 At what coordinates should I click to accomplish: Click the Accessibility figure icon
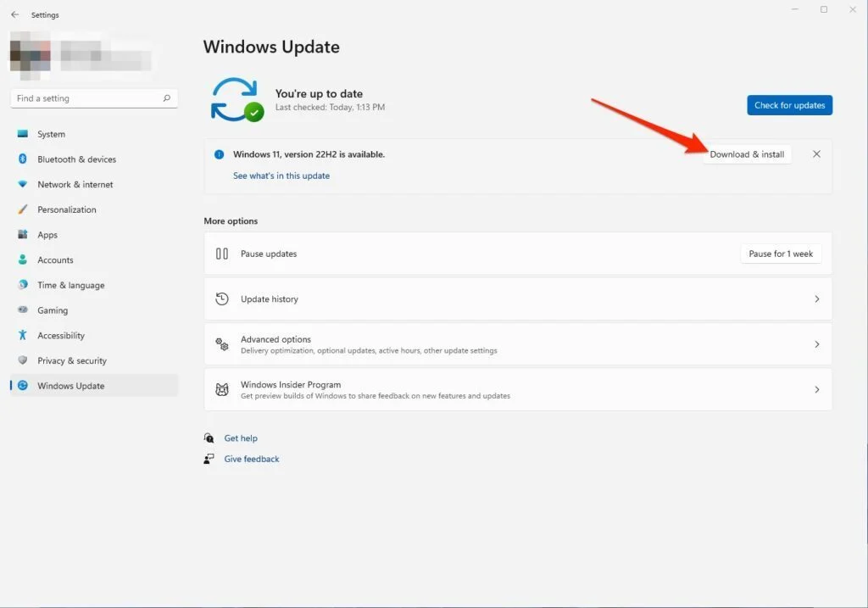pos(23,335)
